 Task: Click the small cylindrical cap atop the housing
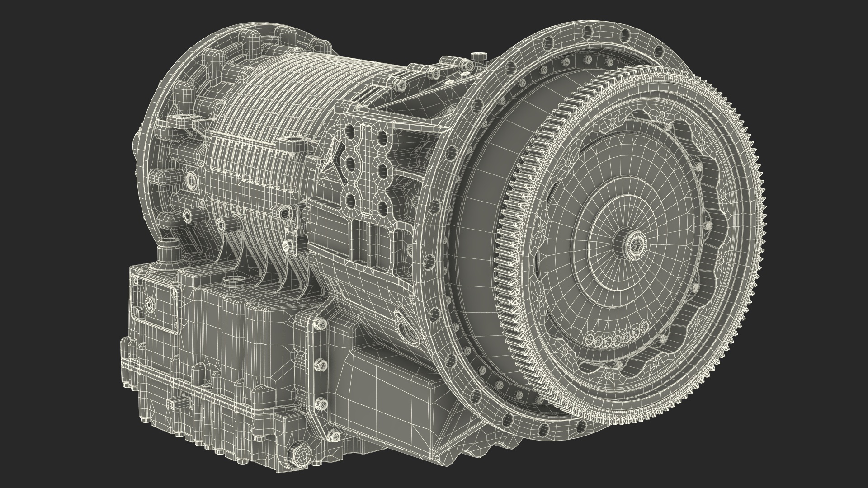(x=479, y=57)
